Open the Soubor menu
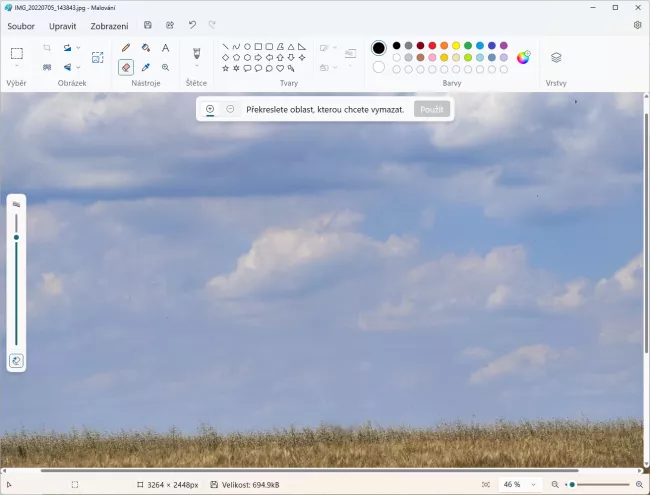Viewport: 650px width, 495px height. pyautogui.click(x=21, y=25)
